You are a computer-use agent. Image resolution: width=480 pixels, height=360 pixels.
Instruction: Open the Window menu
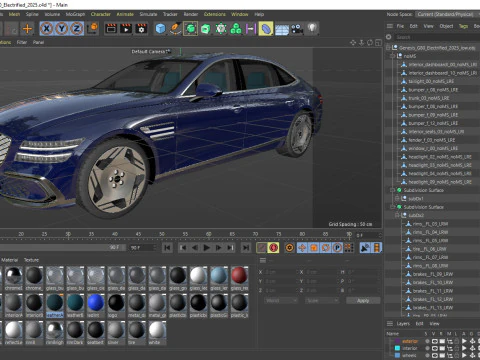point(240,14)
